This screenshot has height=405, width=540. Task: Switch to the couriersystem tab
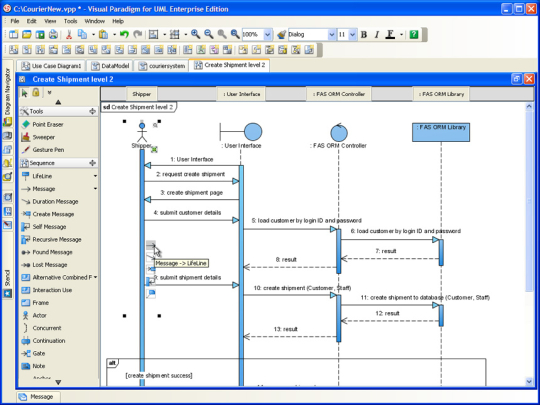[162, 66]
